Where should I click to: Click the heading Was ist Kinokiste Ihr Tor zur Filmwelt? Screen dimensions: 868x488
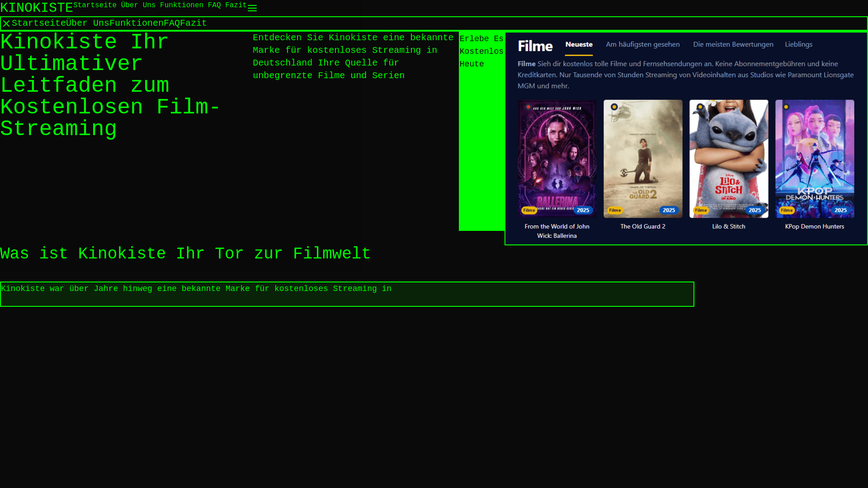pos(185,254)
